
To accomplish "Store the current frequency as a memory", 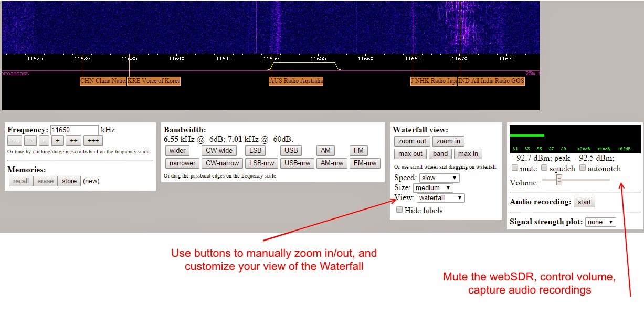I will tap(69, 181).
